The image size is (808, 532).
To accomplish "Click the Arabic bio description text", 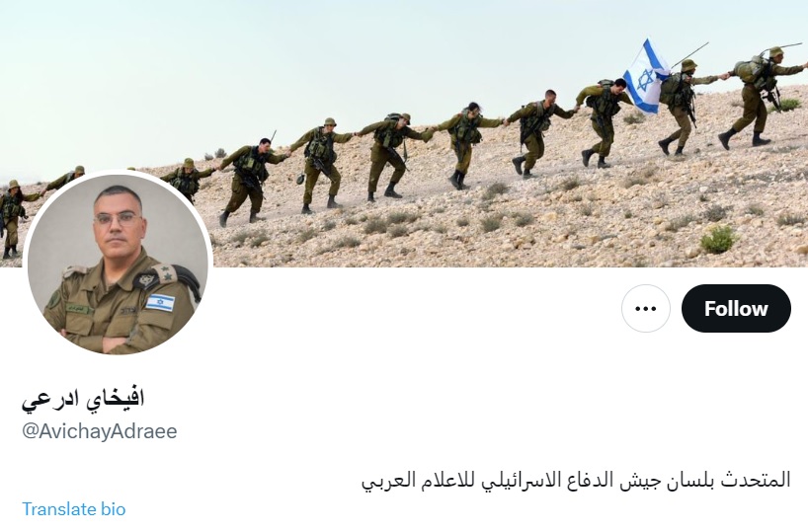I will (576, 480).
